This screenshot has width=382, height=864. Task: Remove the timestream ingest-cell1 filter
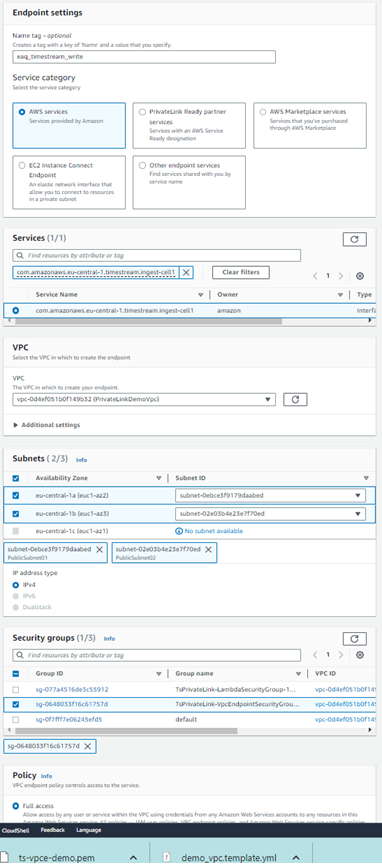(186, 272)
